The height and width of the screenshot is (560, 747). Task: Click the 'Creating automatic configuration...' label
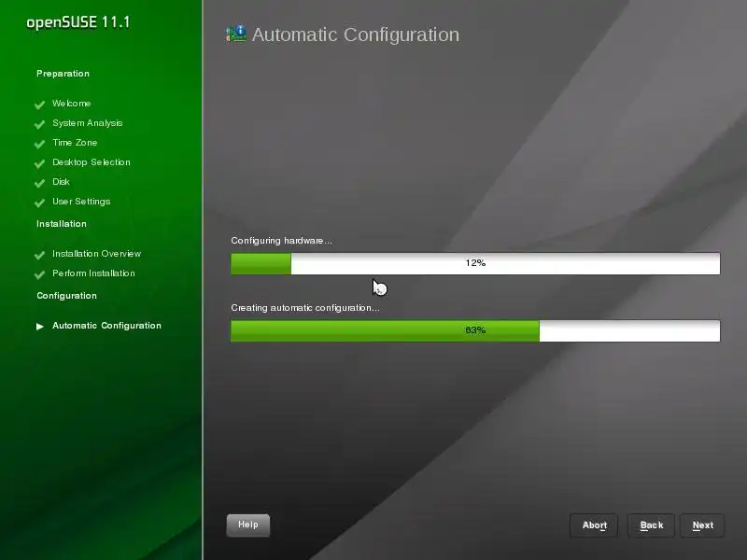point(305,308)
